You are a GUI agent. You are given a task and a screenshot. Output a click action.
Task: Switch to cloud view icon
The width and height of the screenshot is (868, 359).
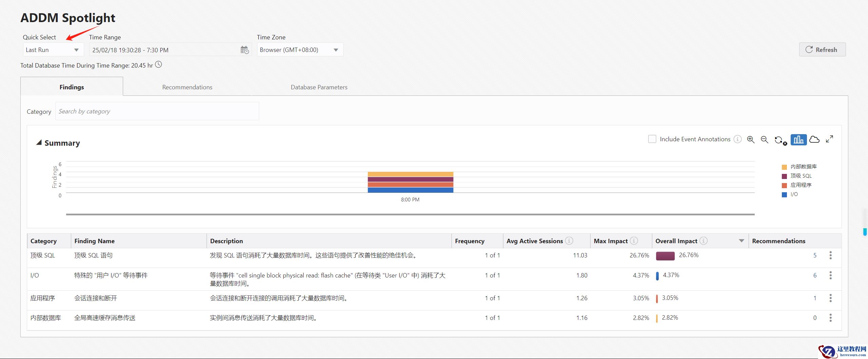(814, 140)
